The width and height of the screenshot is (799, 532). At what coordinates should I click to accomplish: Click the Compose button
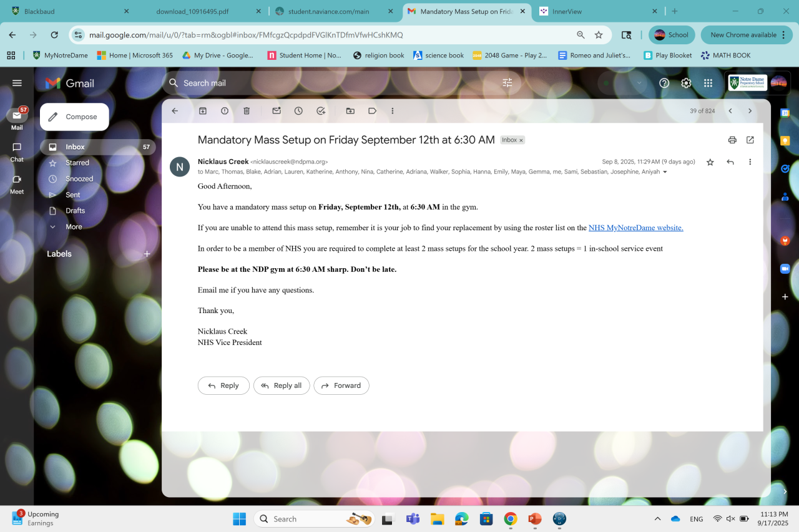click(x=74, y=117)
